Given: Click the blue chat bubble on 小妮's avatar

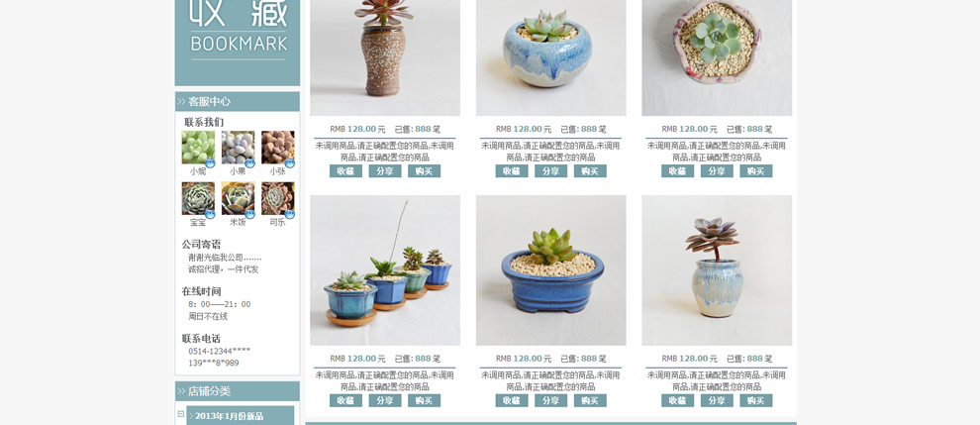Looking at the screenshot, I should point(210,163).
